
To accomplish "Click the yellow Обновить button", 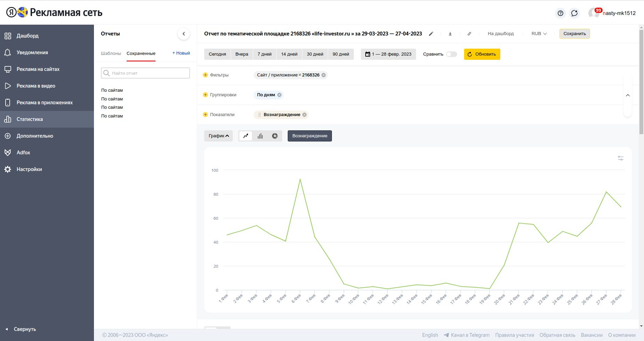I will click(x=482, y=54).
